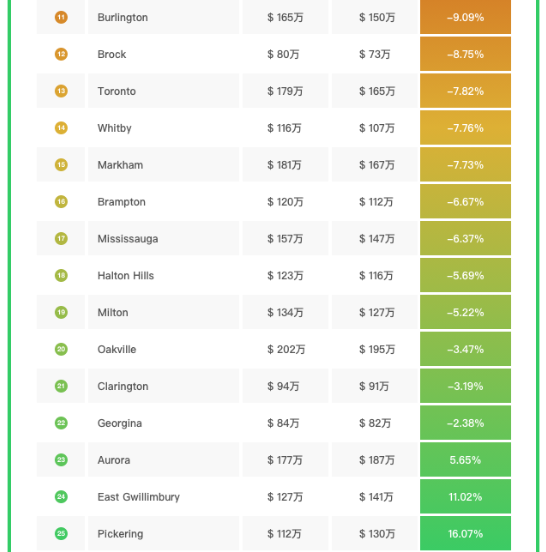Click Aurora's $ 187万 price

pyautogui.click(x=377, y=460)
